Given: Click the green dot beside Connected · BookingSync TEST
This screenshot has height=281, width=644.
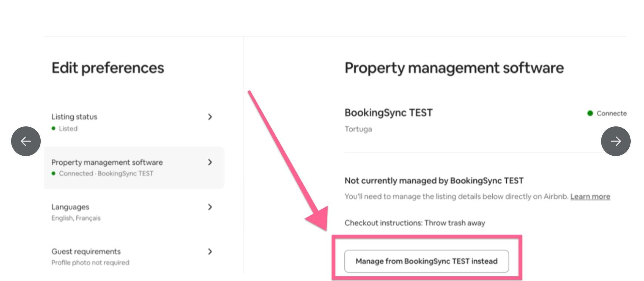Looking at the screenshot, I should point(54,173).
